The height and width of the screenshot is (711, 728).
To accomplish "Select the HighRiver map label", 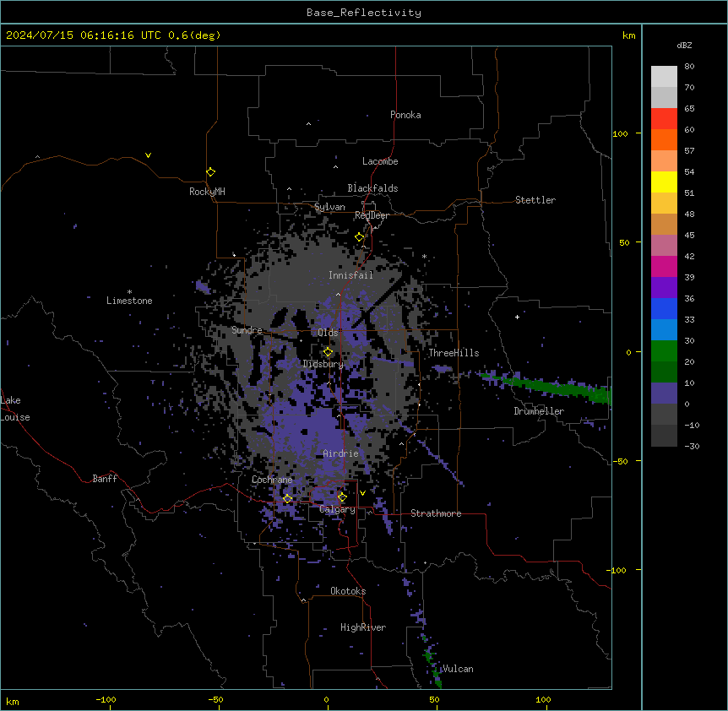I will point(363,627).
